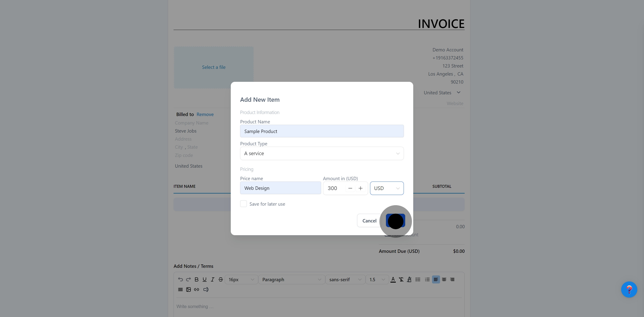Check the Save for later use box
Image resolution: width=644 pixels, height=317 pixels.
(243, 204)
